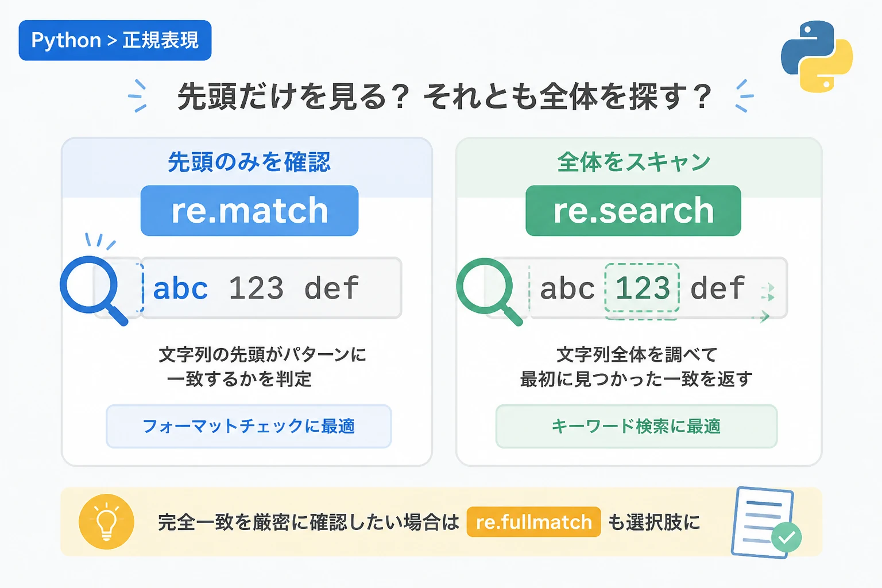This screenshot has height=588, width=882.
Task: Click the フォーマットチェックに最適 box
Action: pyautogui.click(x=249, y=426)
